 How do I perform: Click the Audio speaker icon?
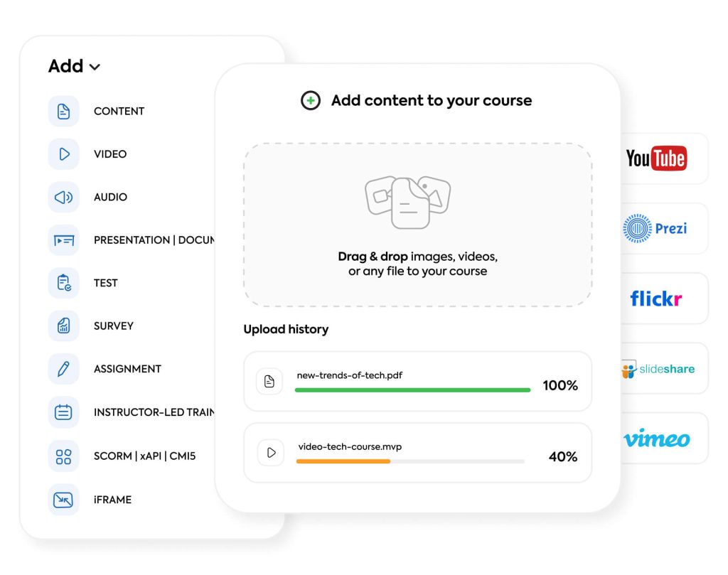[x=64, y=198]
